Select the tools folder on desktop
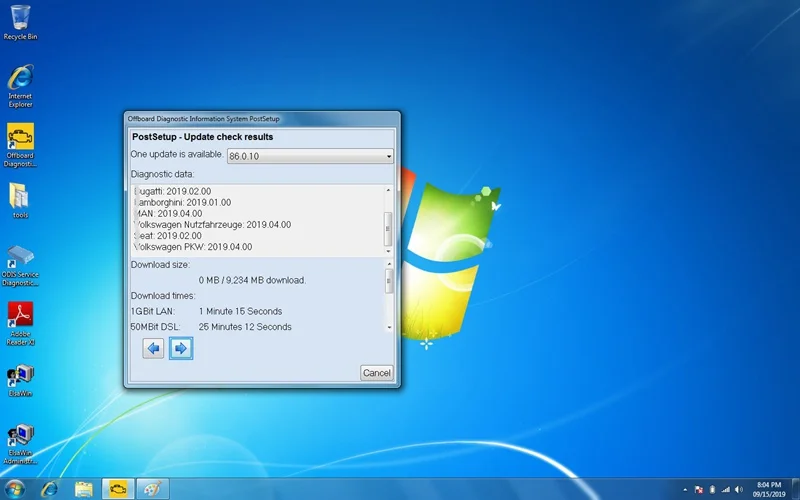The height and width of the screenshot is (500, 800). pos(20,201)
